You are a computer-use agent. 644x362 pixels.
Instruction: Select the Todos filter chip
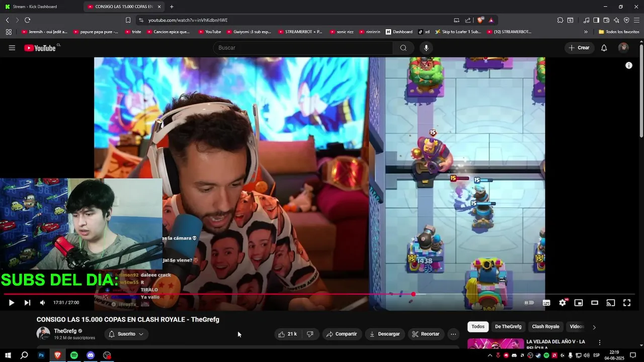click(x=478, y=327)
